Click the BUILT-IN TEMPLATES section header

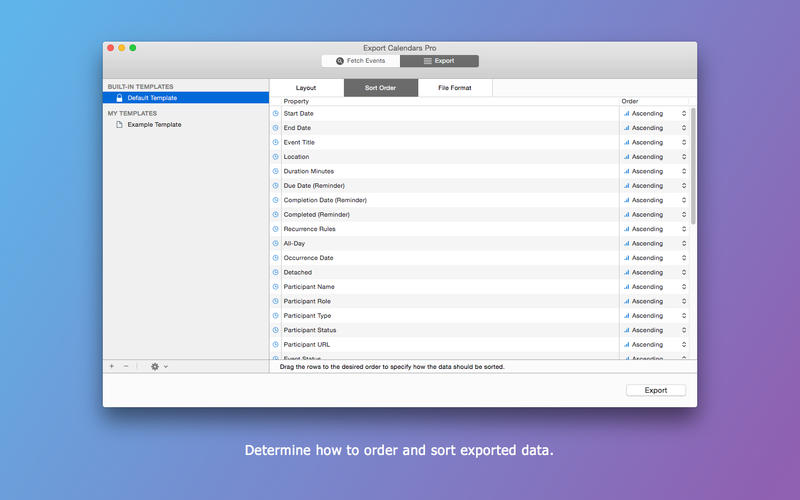(x=140, y=87)
